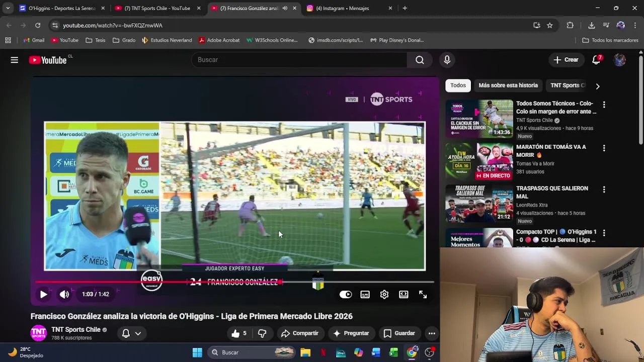This screenshot has width=644, height=362.
Task: Open File Explorer from the taskbar
Action: [x=305, y=352]
